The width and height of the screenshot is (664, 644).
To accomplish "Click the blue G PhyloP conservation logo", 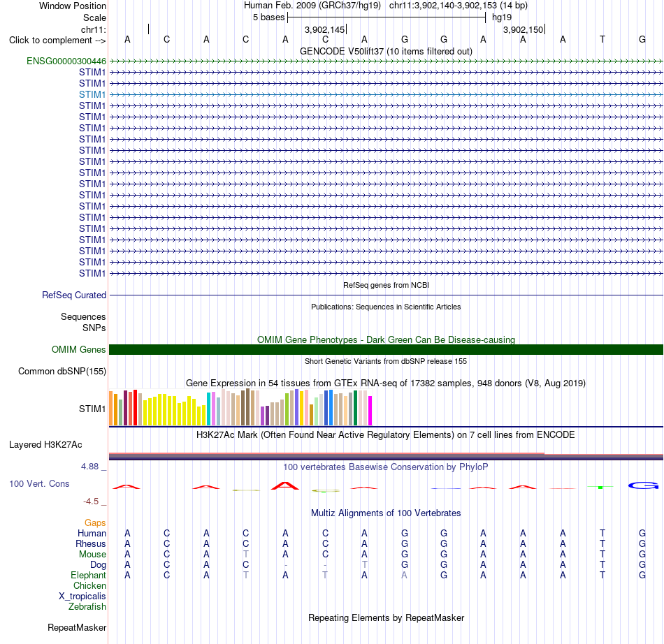I will click(x=643, y=485).
